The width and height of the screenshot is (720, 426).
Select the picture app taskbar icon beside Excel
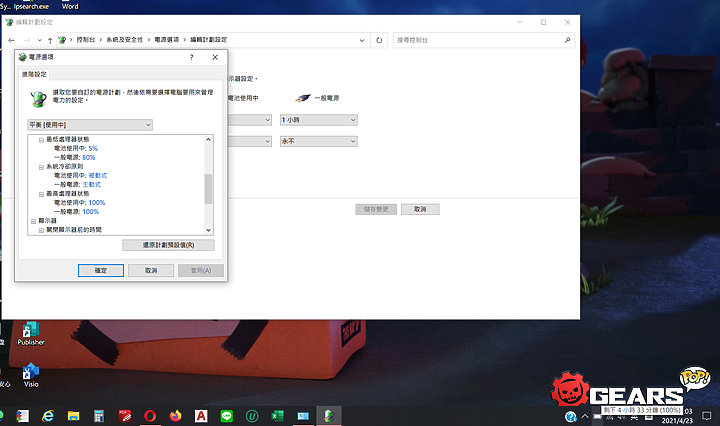point(303,416)
